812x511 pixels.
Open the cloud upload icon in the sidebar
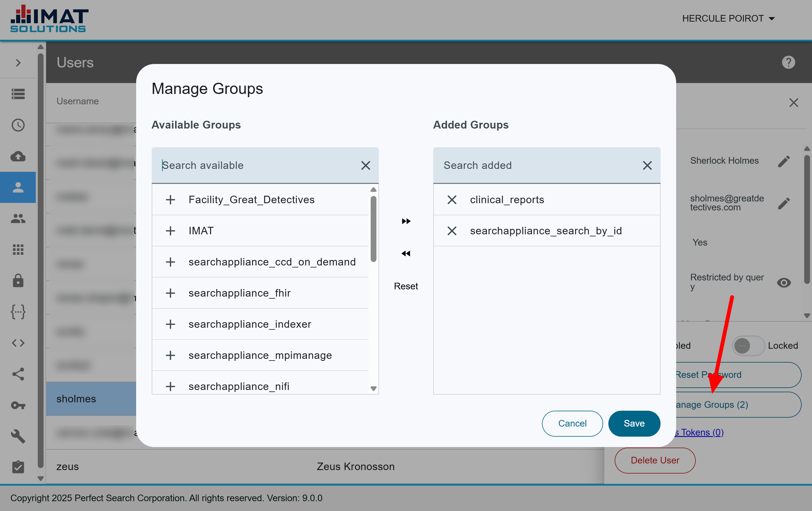click(x=18, y=156)
